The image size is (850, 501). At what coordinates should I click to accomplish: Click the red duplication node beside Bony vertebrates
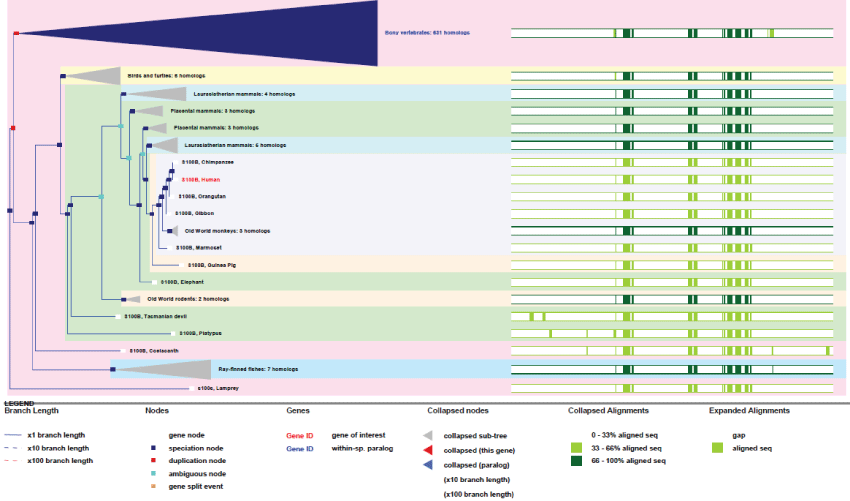click(x=16, y=33)
